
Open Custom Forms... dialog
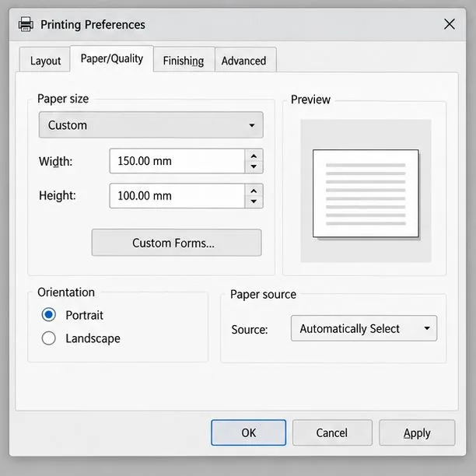(x=177, y=243)
